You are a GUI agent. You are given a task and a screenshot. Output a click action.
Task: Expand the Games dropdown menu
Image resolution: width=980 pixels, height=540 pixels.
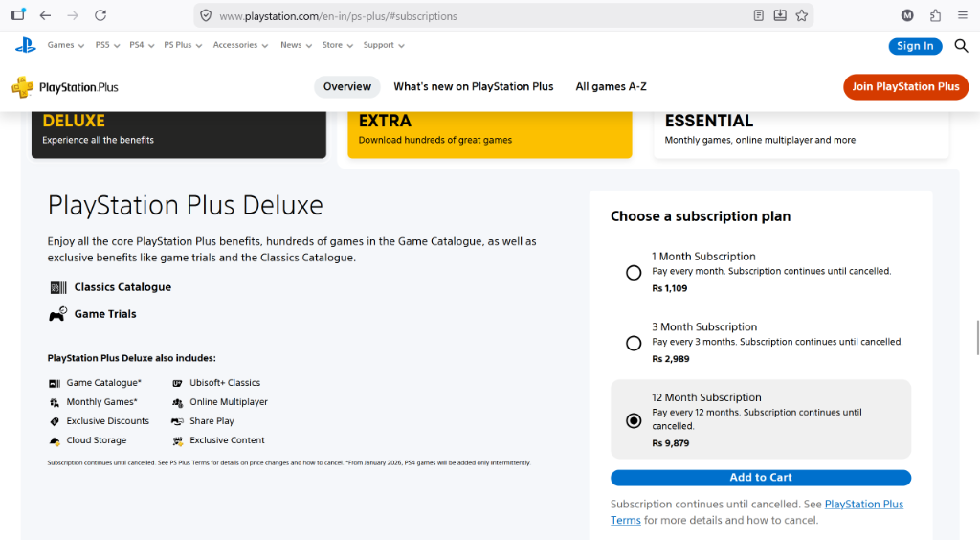click(x=66, y=45)
